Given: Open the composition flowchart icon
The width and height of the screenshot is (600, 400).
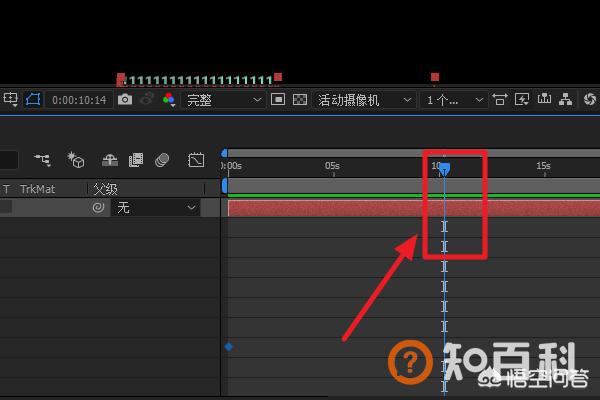Looking at the screenshot, I should (x=566, y=100).
